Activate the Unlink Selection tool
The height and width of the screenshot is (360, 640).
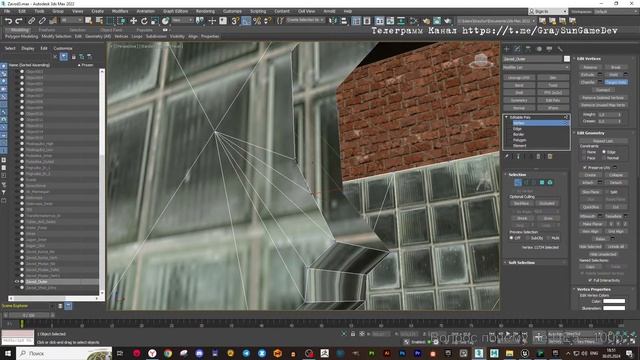click(x=42, y=21)
